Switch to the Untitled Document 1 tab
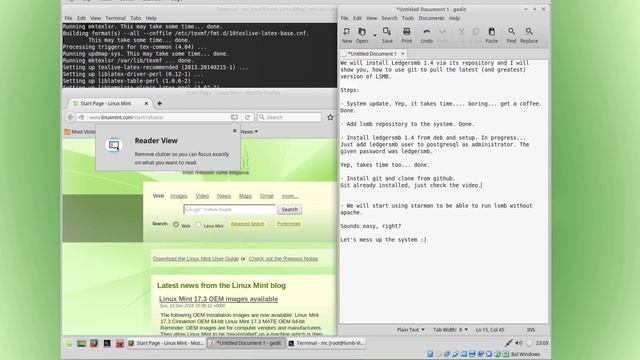Screen dimensions: 640x360 [372, 53]
